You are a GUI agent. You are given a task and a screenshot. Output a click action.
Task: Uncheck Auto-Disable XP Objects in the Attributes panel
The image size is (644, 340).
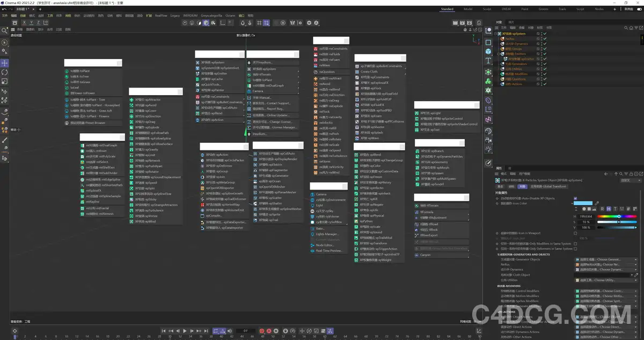(575, 198)
